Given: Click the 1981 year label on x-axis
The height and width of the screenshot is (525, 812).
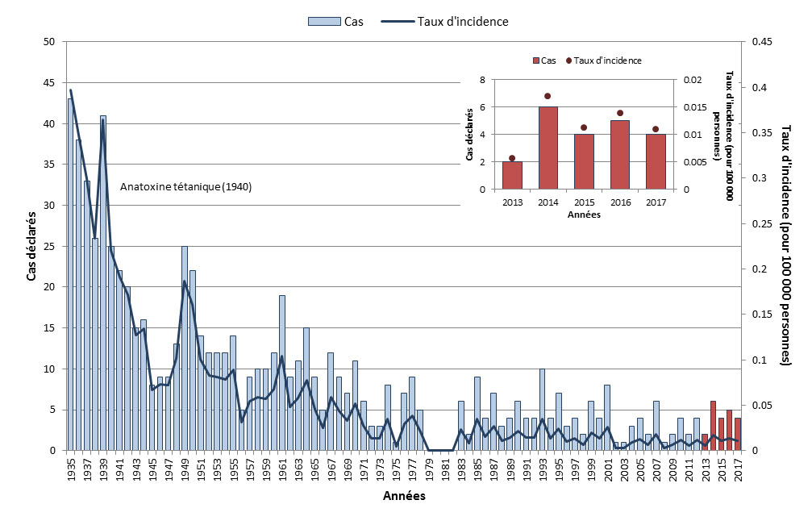Looking at the screenshot, I should tap(445, 468).
